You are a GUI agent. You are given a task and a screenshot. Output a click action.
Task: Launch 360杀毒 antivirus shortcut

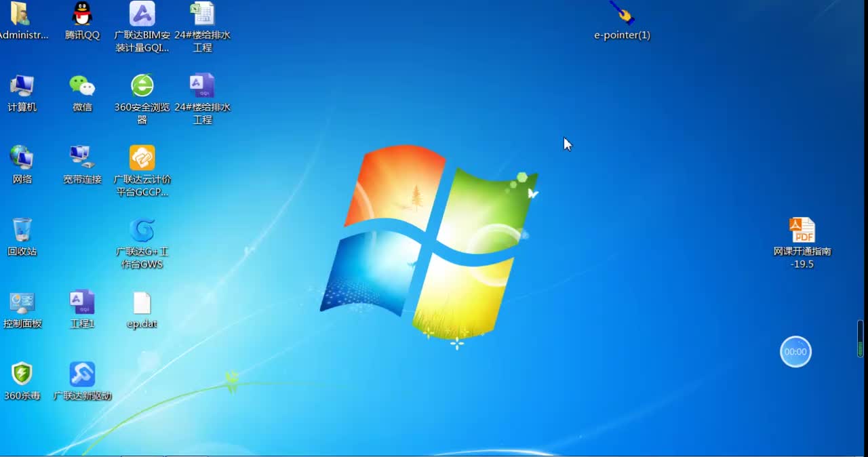tap(22, 374)
